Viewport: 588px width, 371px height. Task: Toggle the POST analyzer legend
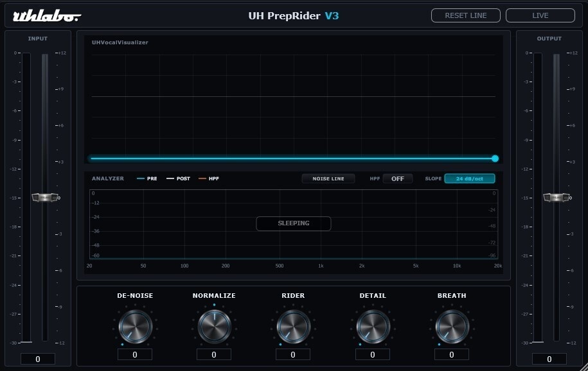point(178,178)
